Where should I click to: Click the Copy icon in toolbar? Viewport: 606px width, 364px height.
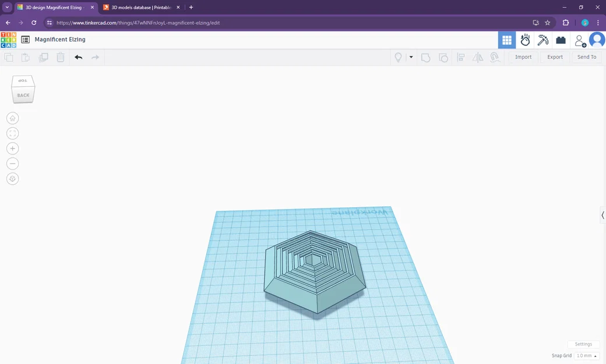point(9,58)
